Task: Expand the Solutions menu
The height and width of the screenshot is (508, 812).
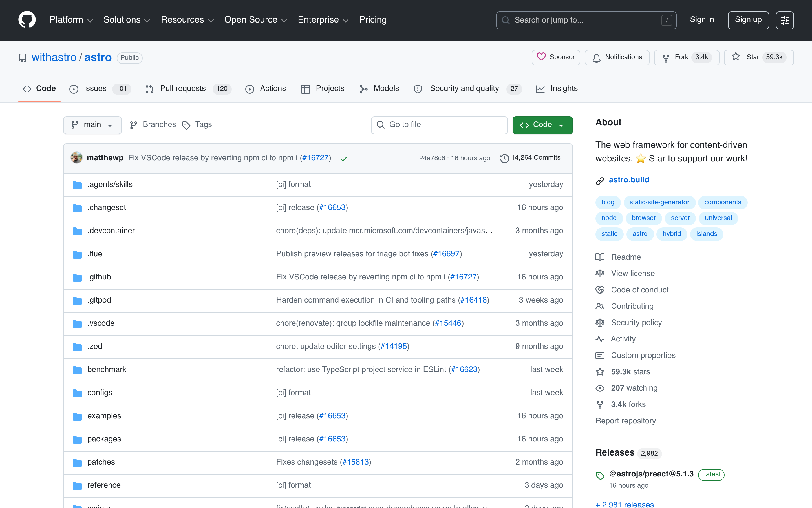Action: [127, 20]
